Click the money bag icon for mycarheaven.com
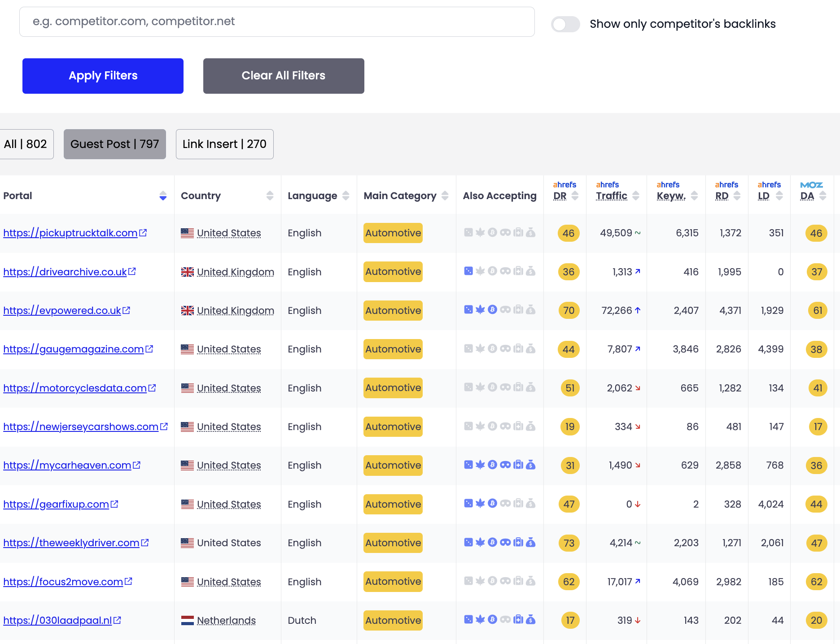This screenshot has width=840, height=644. tap(531, 465)
